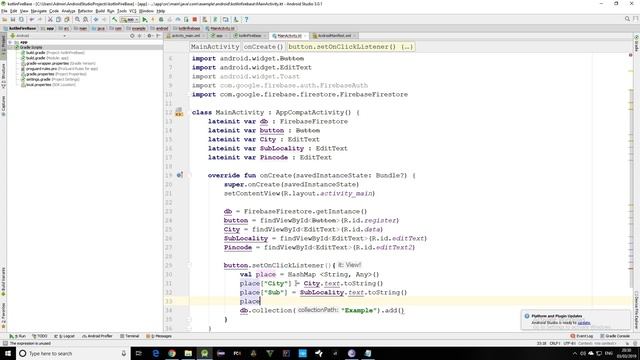
Task: Click the class gutter icon on line 12
Action: click(x=179, y=113)
